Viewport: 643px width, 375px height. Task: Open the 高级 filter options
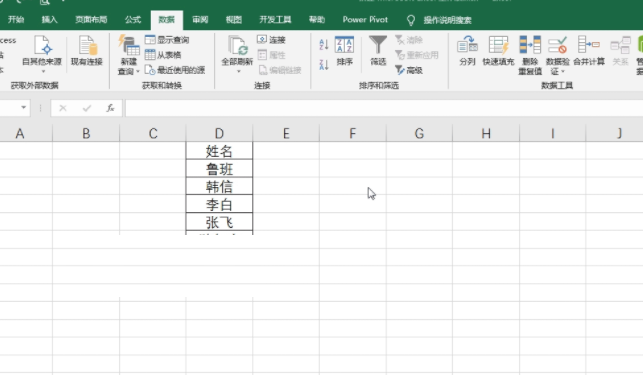pyautogui.click(x=409, y=70)
